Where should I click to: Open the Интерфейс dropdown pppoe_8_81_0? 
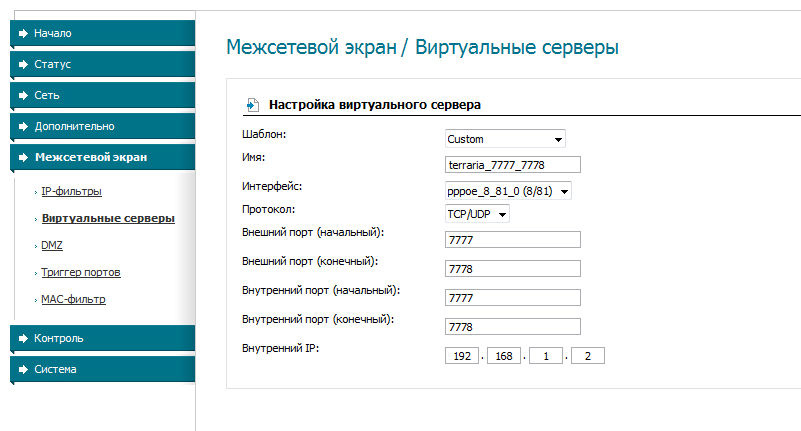pos(508,190)
